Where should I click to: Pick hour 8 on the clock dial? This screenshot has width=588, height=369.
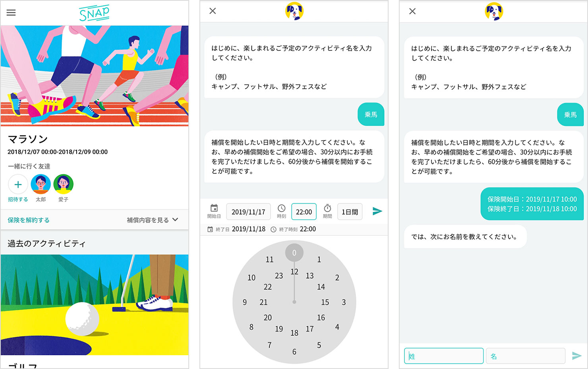tap(251, 327)
